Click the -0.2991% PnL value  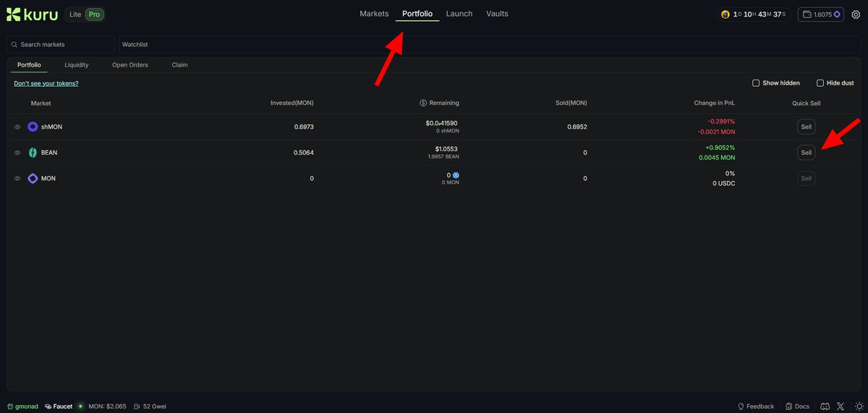[721, 122]
